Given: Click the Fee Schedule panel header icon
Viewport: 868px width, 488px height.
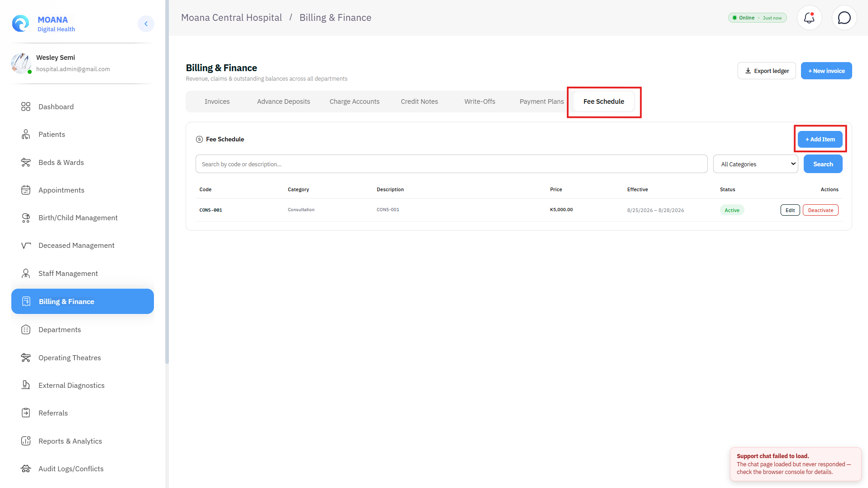Looking at the screenshot, I should (199, 139).
